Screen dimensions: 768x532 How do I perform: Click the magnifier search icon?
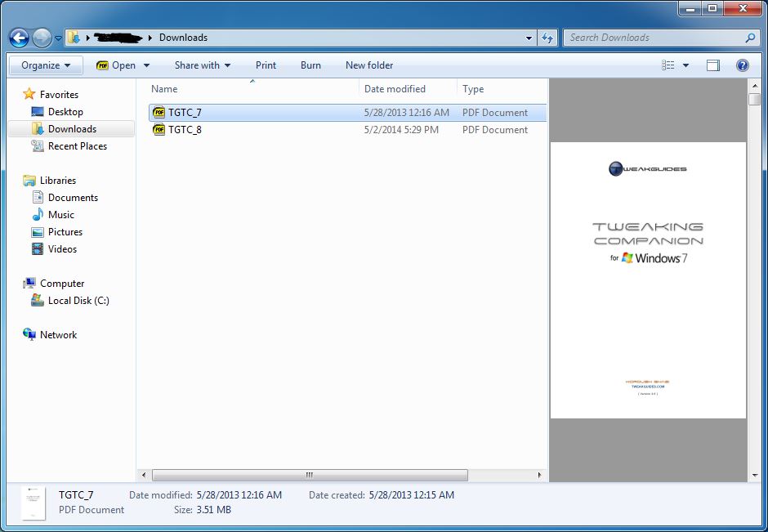[x=750, y=38]
